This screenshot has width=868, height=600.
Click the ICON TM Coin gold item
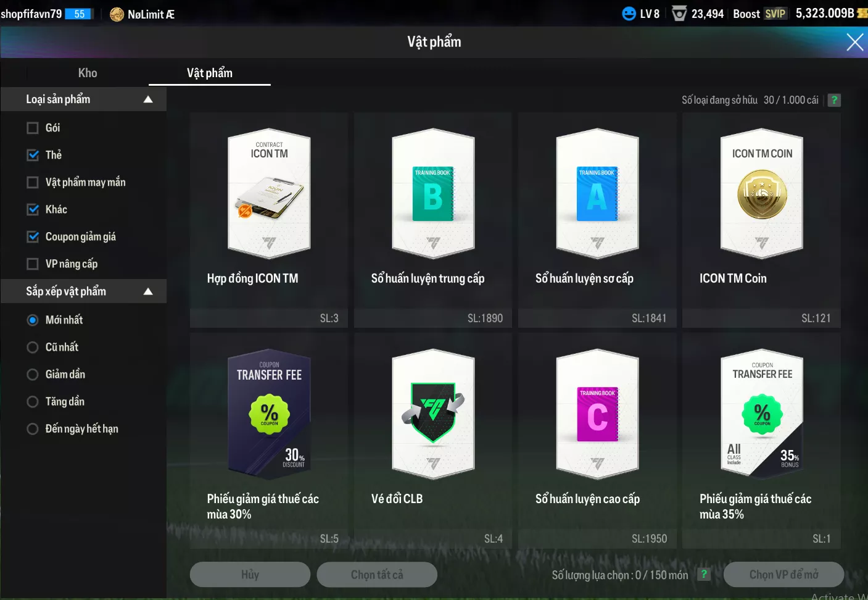click(x=762, y=194)
